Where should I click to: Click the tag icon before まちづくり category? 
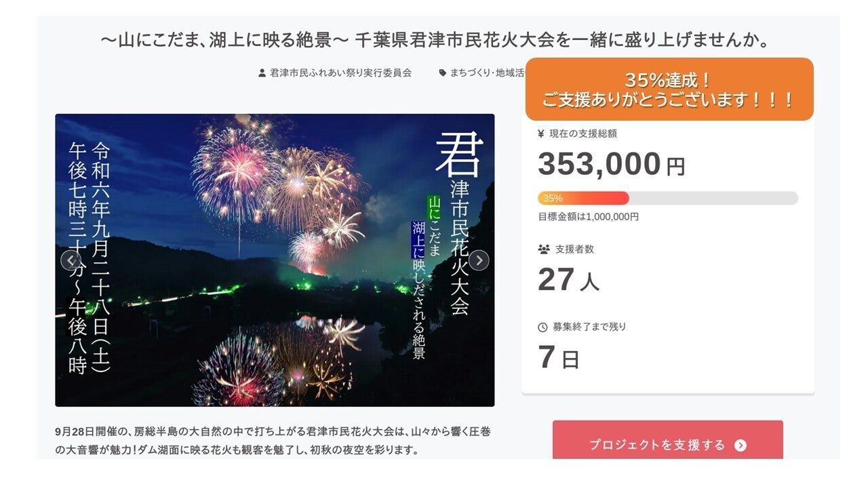(443, 73)
